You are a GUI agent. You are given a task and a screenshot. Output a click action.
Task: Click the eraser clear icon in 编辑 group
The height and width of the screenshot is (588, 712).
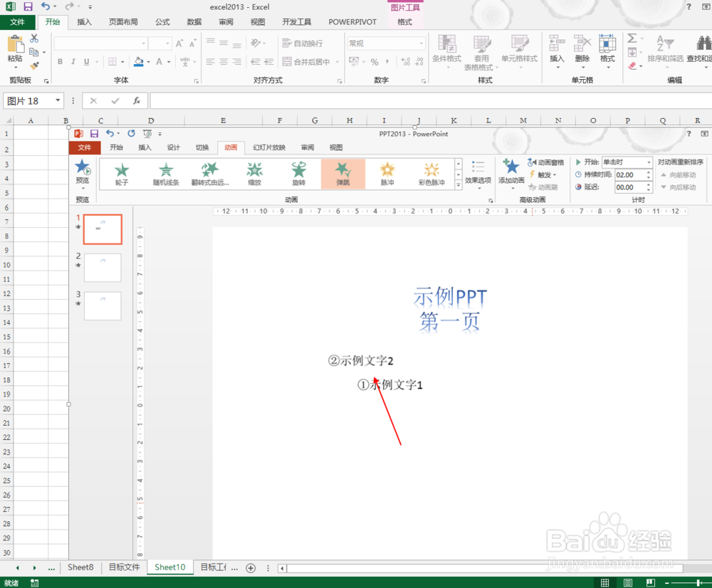[632, 65]
